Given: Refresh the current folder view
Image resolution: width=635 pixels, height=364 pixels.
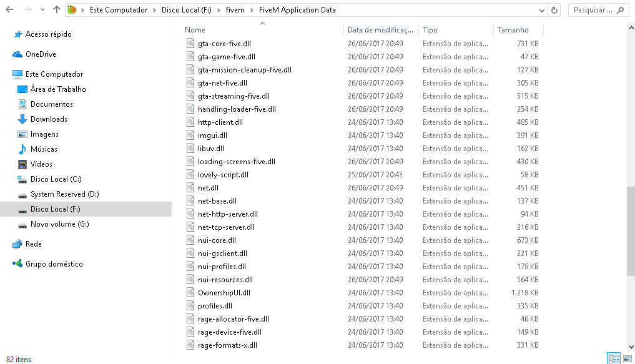Looking at the screenshot, I should 554,10.
